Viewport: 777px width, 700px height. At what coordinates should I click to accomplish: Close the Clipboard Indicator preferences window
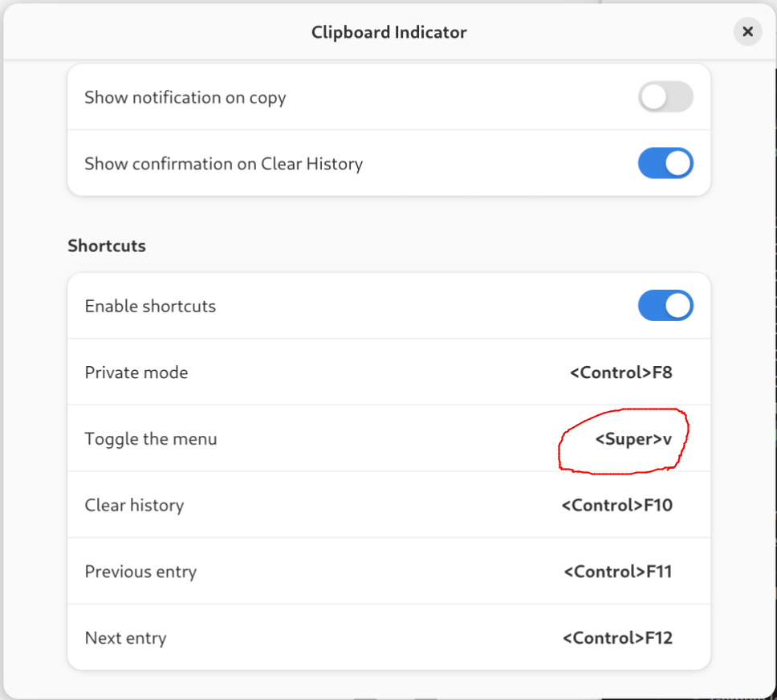(747, 32)
